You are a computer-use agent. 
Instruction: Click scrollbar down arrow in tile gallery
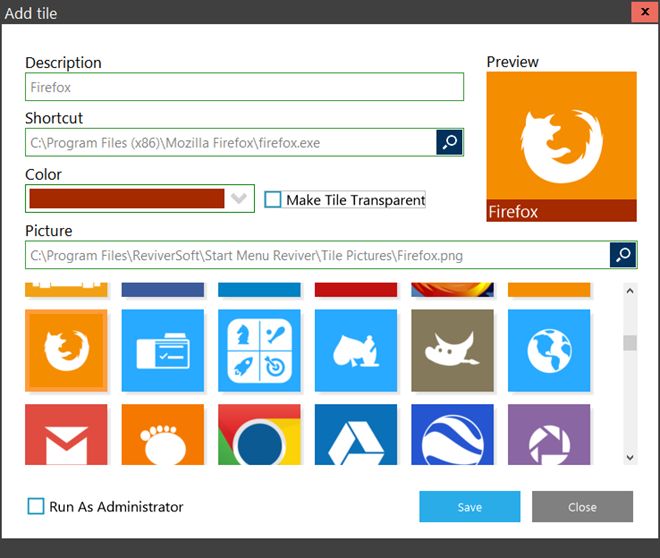tap(630, 457)
